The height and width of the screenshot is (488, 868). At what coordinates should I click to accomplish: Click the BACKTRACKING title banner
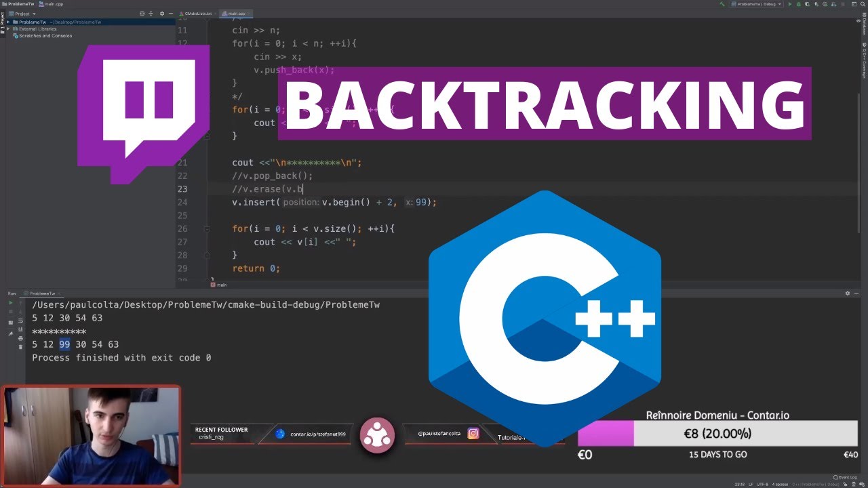tap(545, 103)
